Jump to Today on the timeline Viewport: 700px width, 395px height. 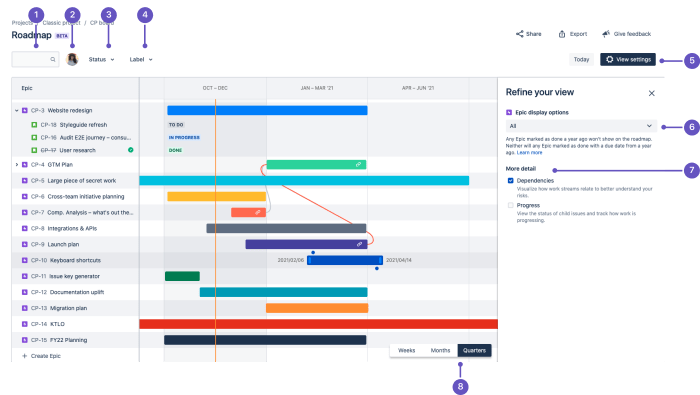[x=581, y=59]
